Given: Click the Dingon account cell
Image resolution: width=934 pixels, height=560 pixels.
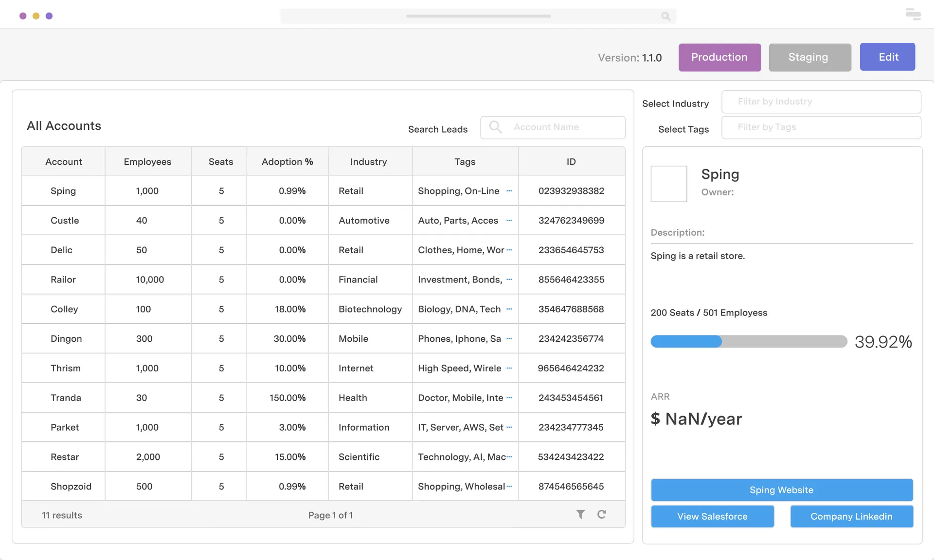Looking at the screenshot, I should [63, 339].
